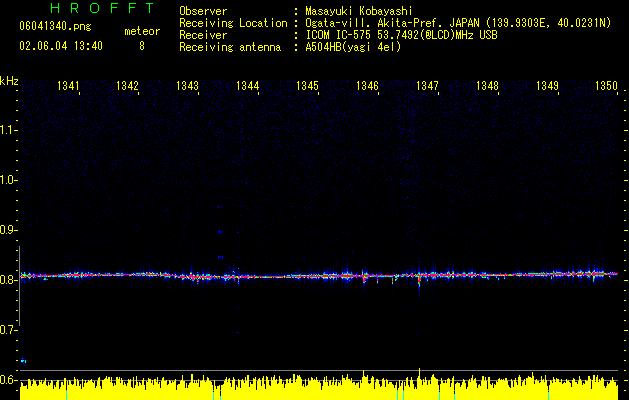The image size is (629, 400).
Task: Click the 1349 time marker
Action: (x=547, y=85)
